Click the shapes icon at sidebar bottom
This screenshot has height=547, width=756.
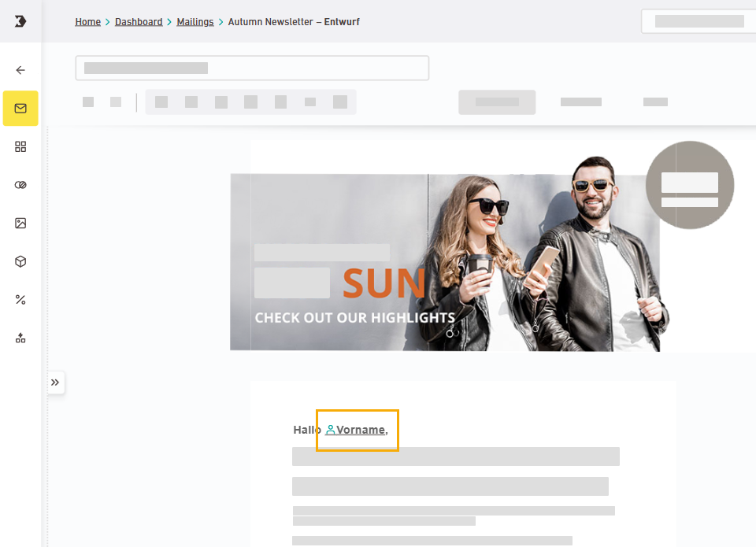[x=20, y=338]
